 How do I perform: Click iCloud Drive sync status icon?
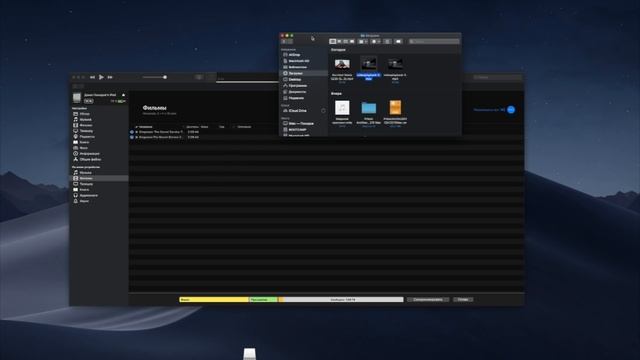(x=323, y=111)
